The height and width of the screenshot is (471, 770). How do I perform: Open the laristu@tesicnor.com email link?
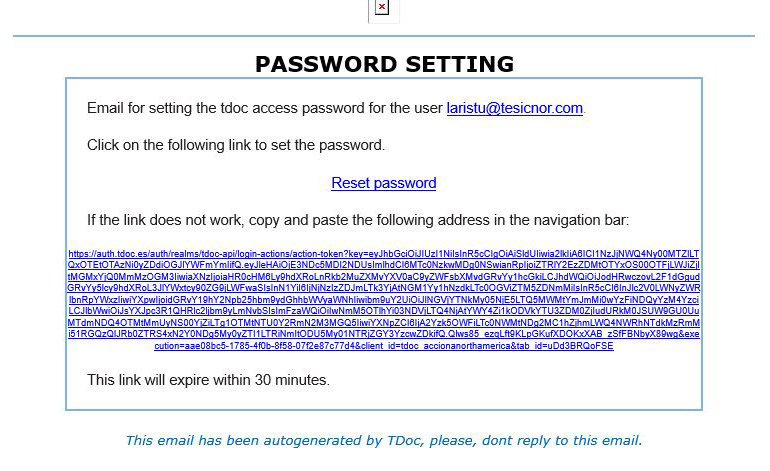point(514,108)
